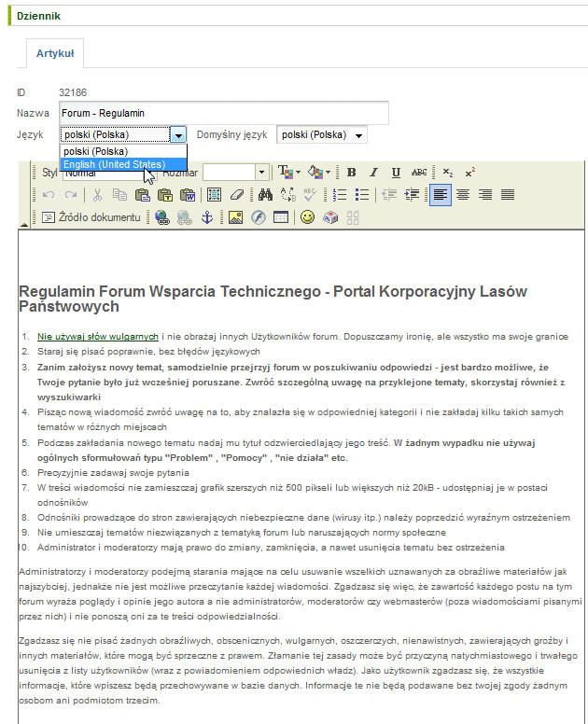
Task: Click paragraph starting 'Administratorzy i moderatorzy podejmą'
Action: (x=301, y=594)
